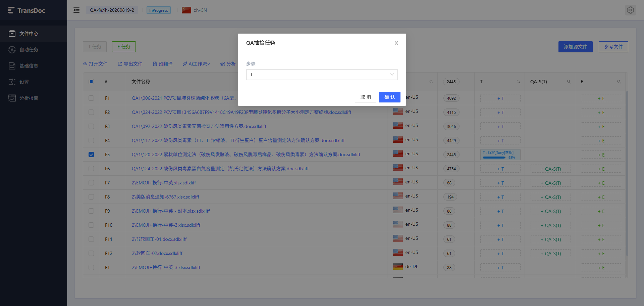Screen dimensions: 644x306
Task: Uncheck the F5 file checkbox
Action: point(91,155)
